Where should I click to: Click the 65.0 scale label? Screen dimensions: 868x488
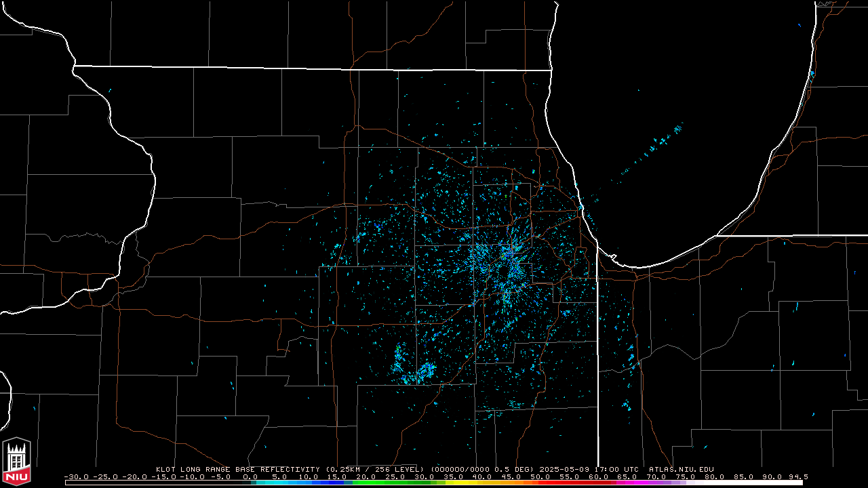coord(627,476)
